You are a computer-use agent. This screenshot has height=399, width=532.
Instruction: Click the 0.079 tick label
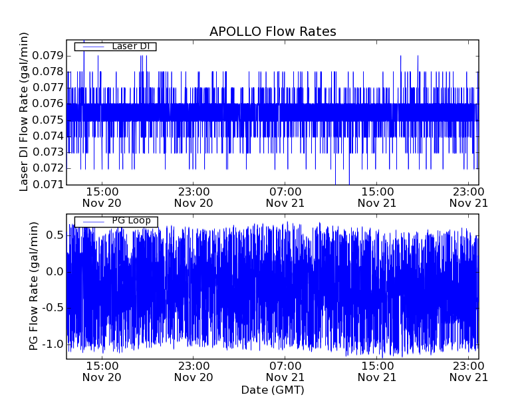coord(48,56)
